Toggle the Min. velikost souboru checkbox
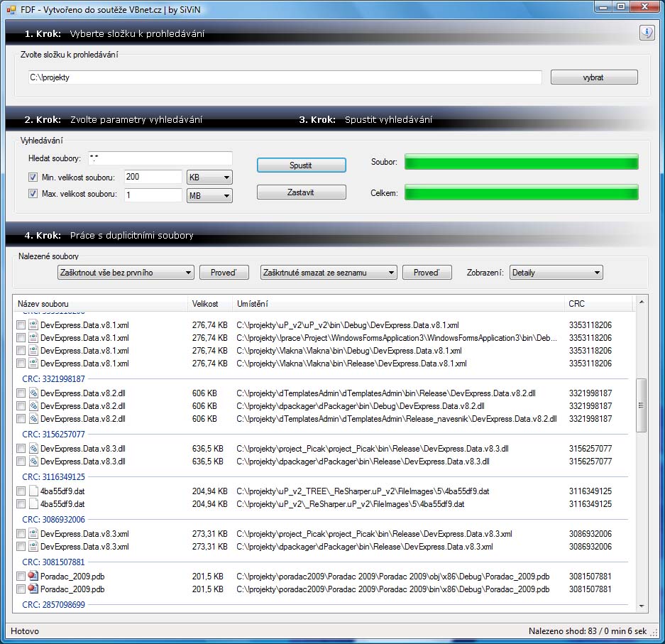 click(33, 178)
